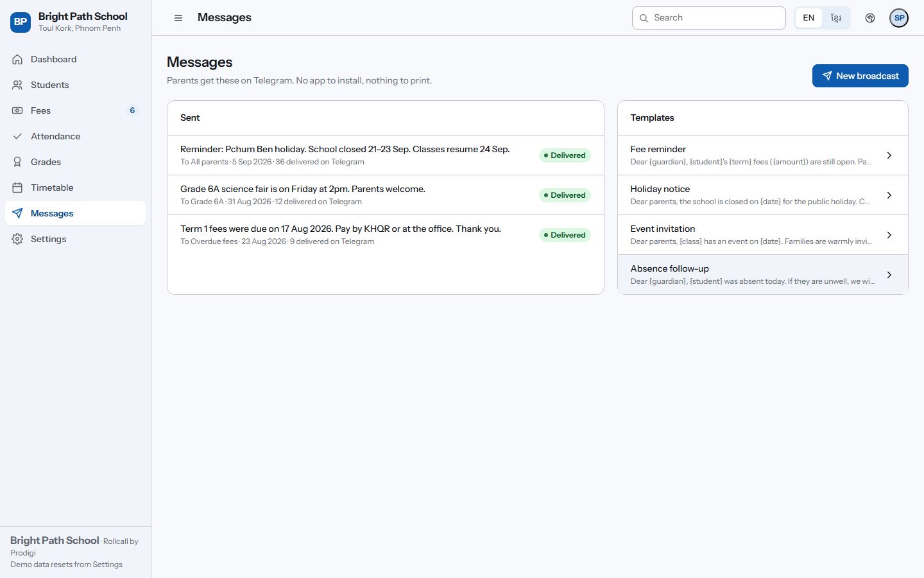This screenshot has width=924, height=578.
Task: Open the Students section
Action: coord(75,85)
